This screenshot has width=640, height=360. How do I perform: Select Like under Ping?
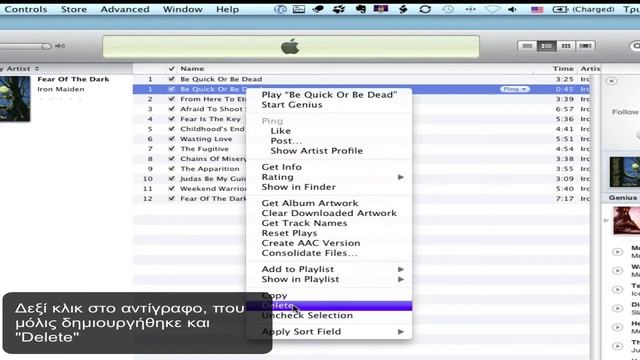(329, 131)
